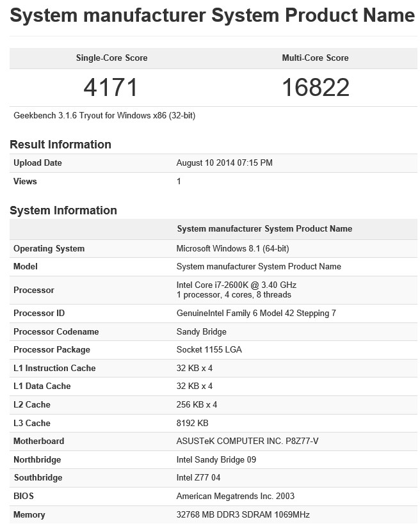Click the BIOS label

pyautogui.click(x=24, y=496)
